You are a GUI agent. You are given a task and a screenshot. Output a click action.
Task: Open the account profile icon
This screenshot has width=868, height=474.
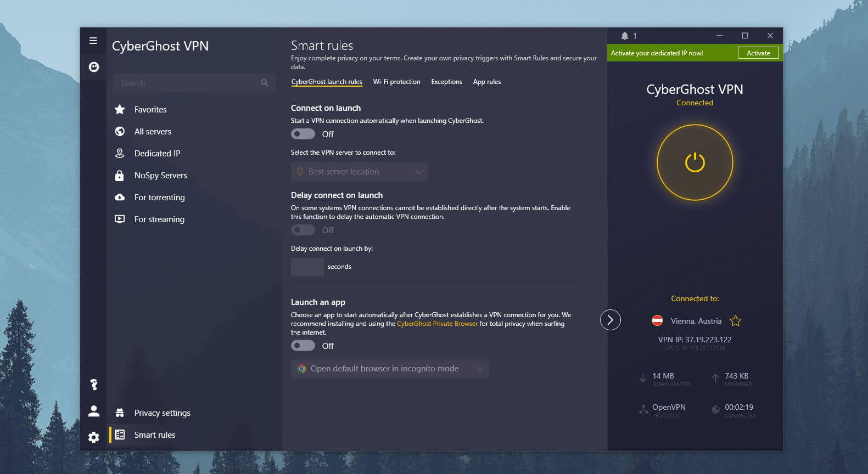tap(94, 410)
